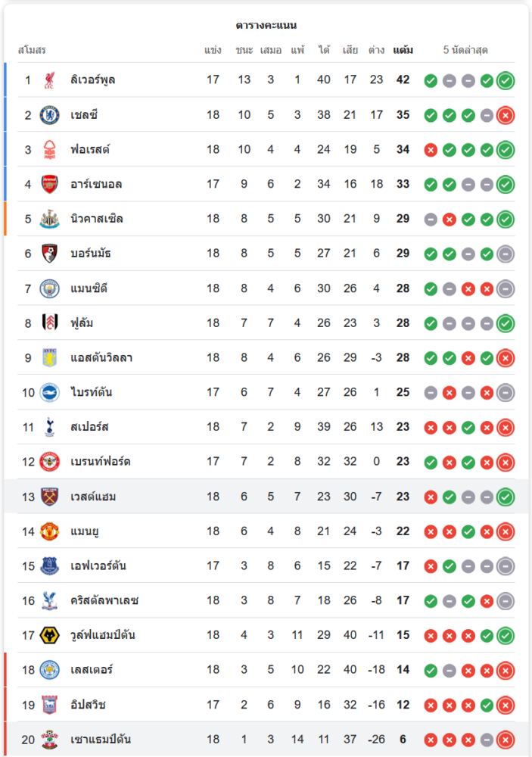
Task: Click the แต้ม points column header
Action: (403, 51)
